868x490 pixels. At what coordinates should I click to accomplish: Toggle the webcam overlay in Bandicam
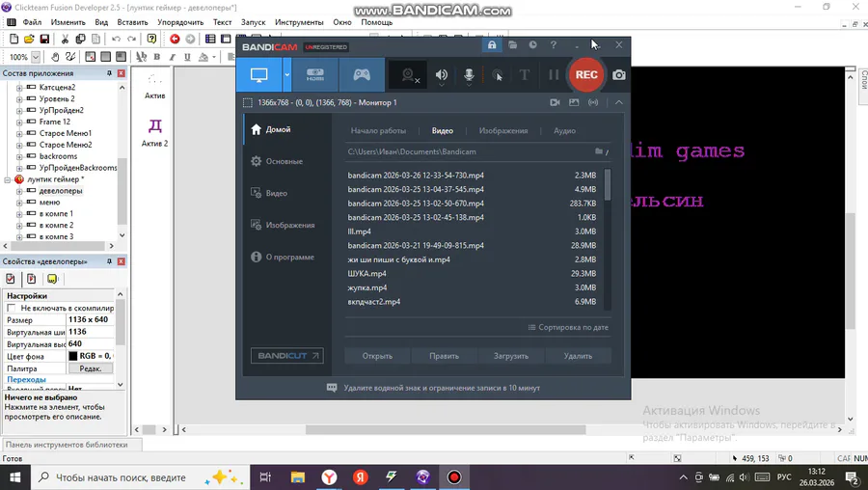(410, 75)
